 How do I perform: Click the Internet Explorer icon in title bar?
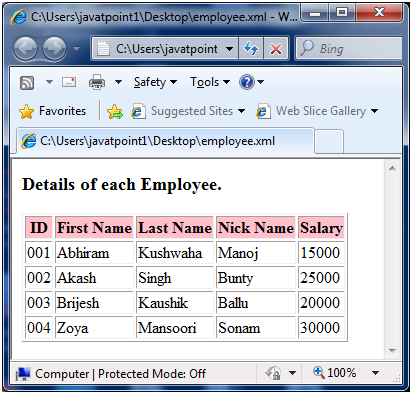[18, 17]
